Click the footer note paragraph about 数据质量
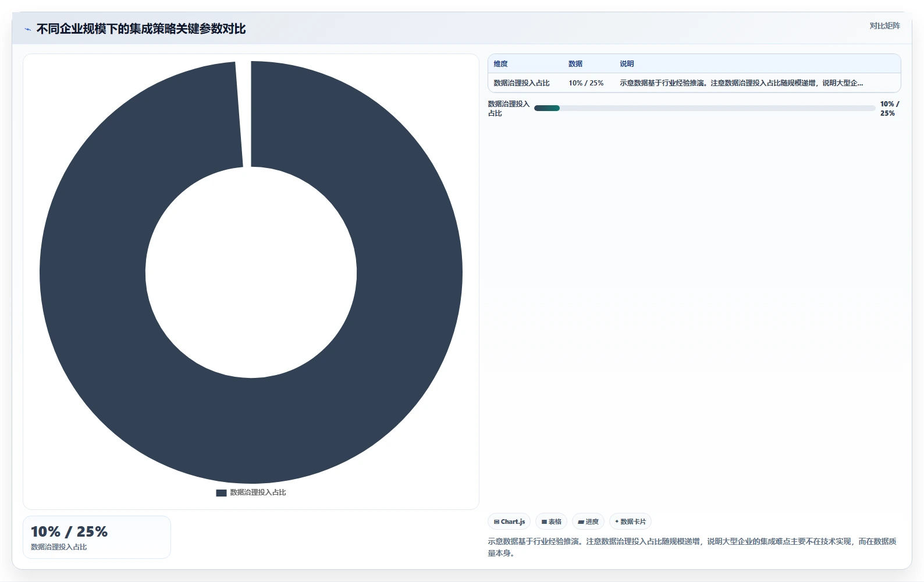This screenshot has width=924, height=582. pos(692,547)
